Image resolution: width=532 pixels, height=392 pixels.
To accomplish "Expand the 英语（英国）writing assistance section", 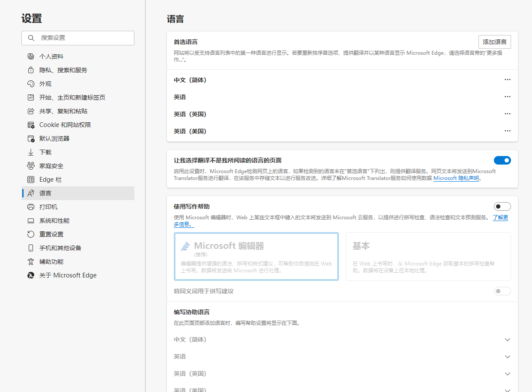I will pos(508,373).
